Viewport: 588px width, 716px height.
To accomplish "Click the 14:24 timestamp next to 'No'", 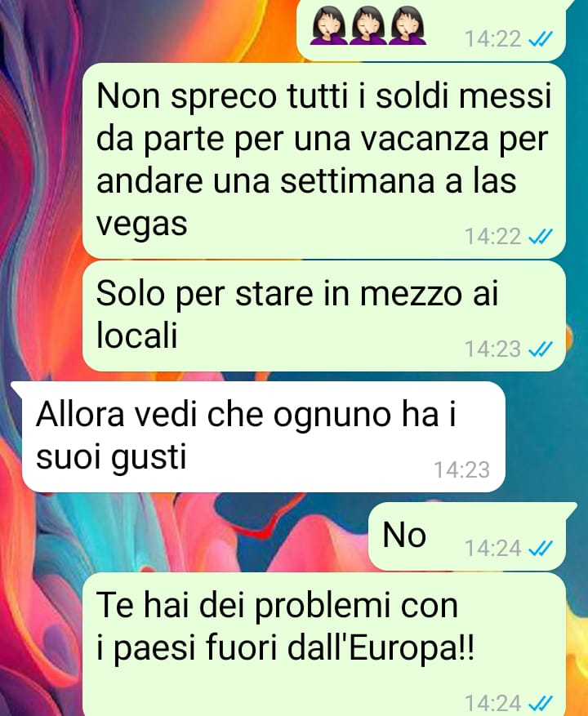I will (492, 548).
